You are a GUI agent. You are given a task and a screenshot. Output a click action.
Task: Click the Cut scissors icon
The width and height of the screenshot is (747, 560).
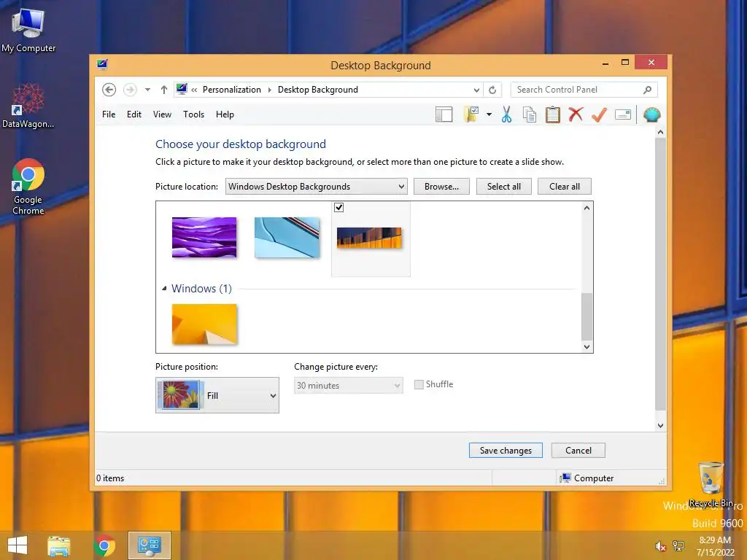[x=506, y=114]
